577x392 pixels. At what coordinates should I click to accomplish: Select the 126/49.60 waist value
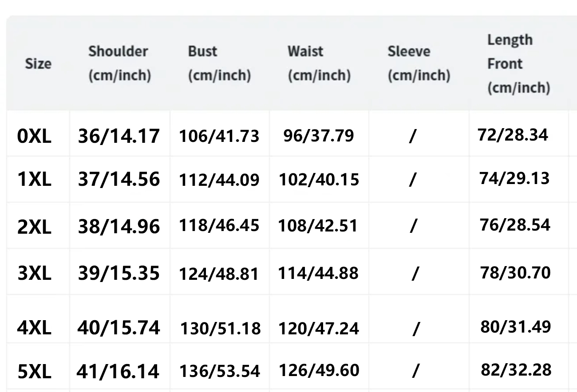pyautogui.click(x=319, y=370)
